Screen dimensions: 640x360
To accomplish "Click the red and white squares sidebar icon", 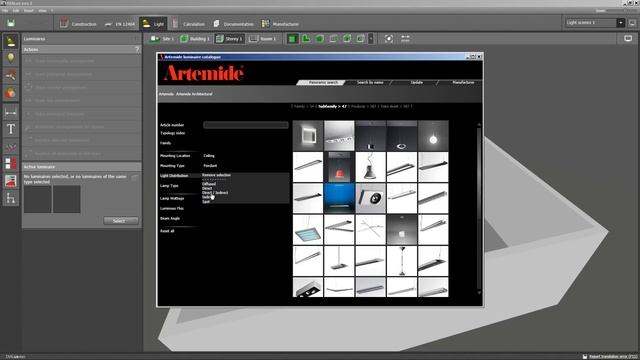I will click(x=11, y=163).
